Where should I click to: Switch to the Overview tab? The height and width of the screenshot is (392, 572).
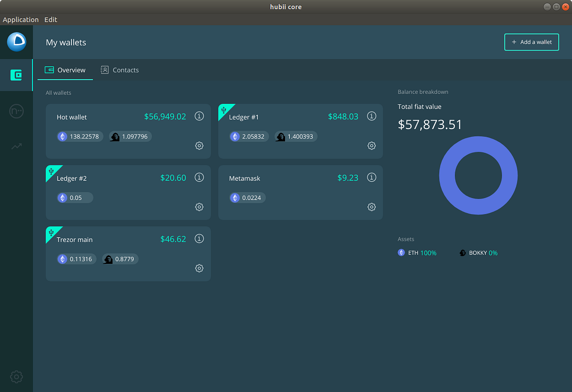(x=65, y=70)
